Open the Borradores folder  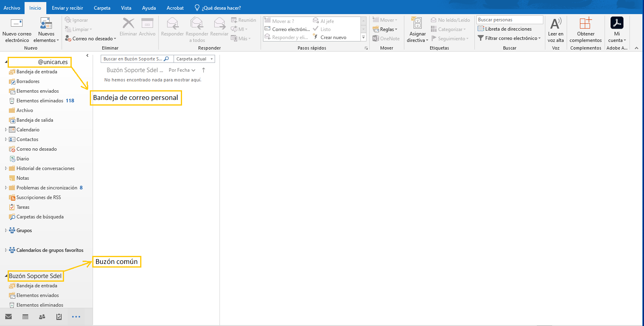coord(28,81)
